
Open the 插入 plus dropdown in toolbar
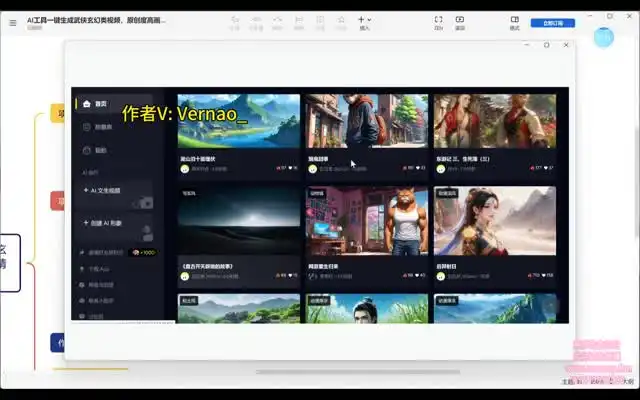pos(364,20)
